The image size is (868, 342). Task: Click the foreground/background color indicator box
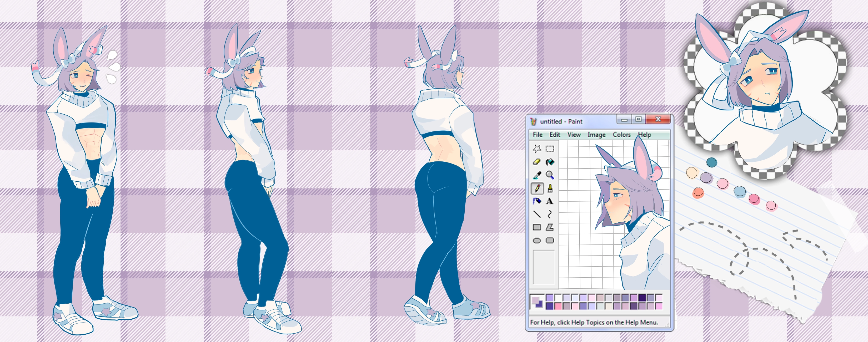coord(538,302)
